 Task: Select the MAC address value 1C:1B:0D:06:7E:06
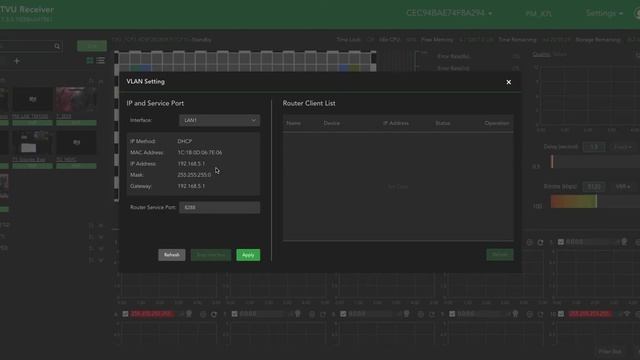pos(200,153)
